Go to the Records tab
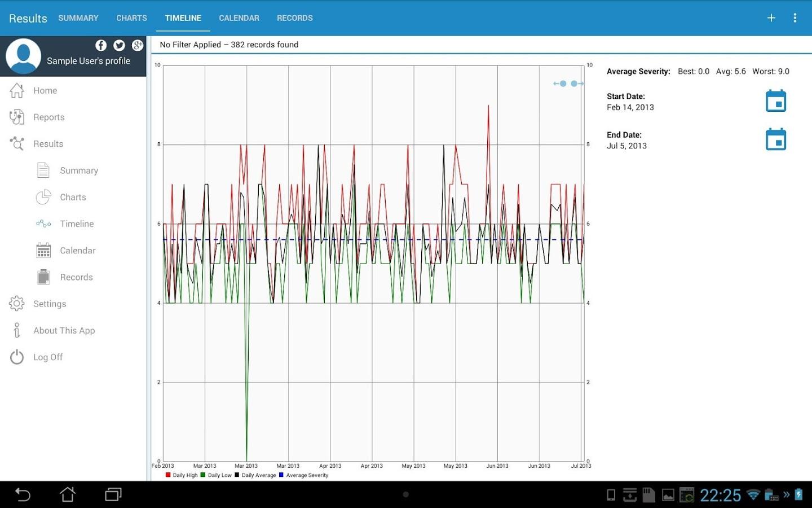Image resolution: width=812 pixels, height=508 pixels. (x=294, y=18)
